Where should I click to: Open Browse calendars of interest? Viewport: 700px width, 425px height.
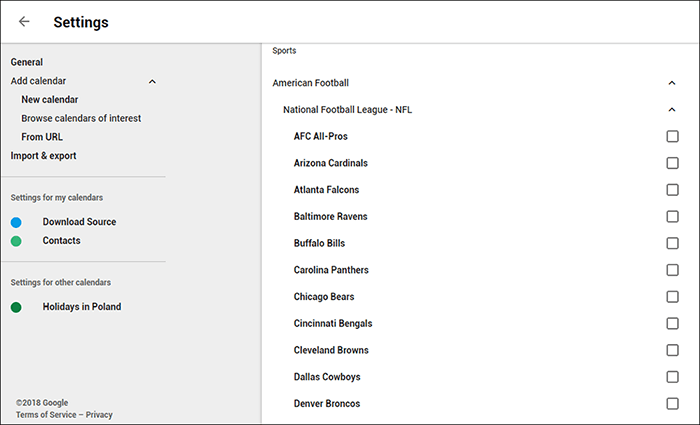click(x=81, y=118)
